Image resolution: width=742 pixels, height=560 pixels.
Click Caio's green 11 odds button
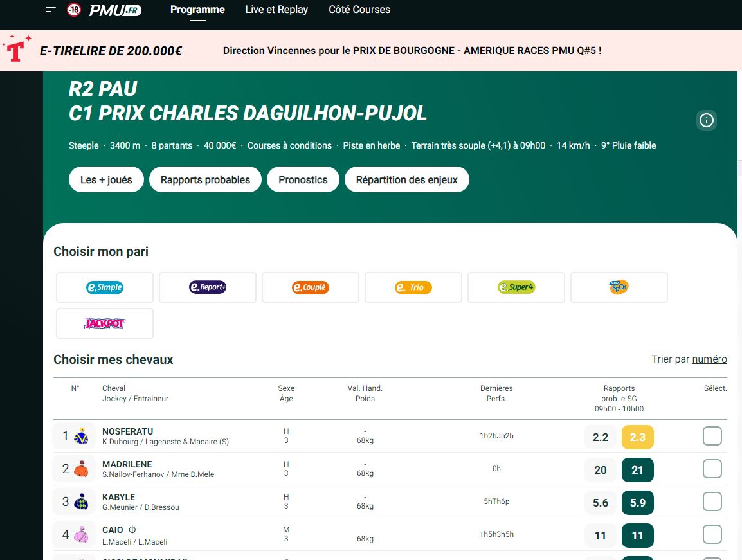tap(637, 536)
